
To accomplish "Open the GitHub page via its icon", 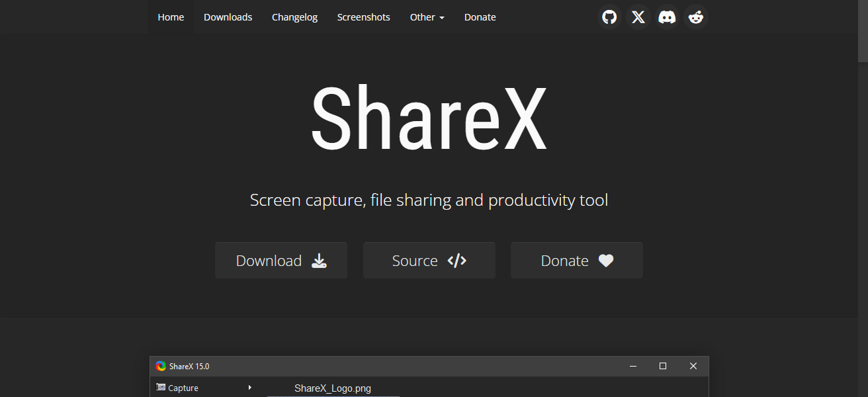I will pos(609,17).
